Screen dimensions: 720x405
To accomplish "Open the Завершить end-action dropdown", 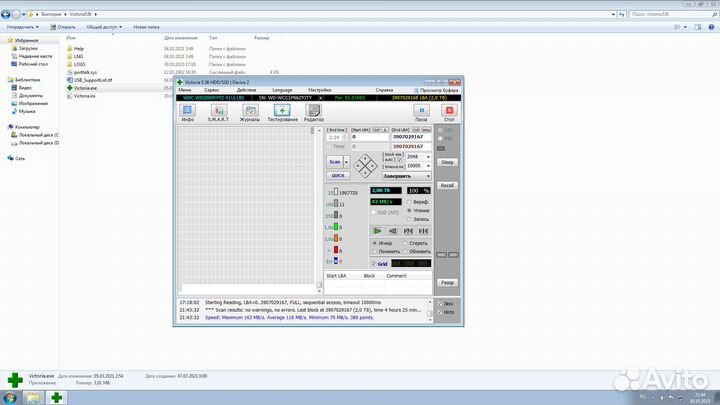I will (x=406, y=176).
